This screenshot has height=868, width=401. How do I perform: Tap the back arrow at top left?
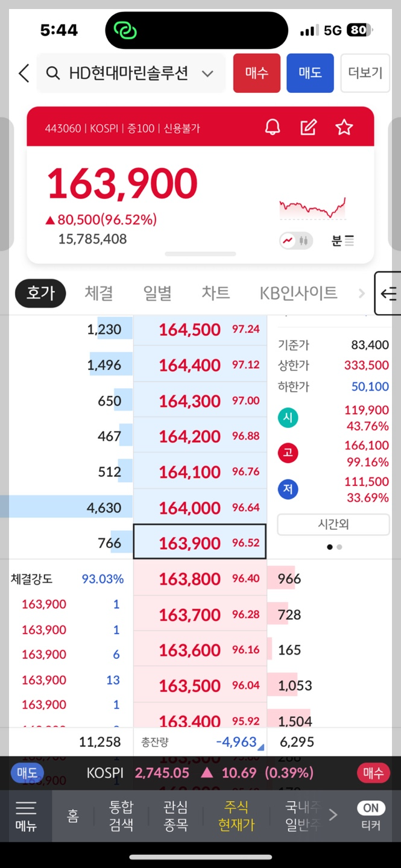pos(23,73)
